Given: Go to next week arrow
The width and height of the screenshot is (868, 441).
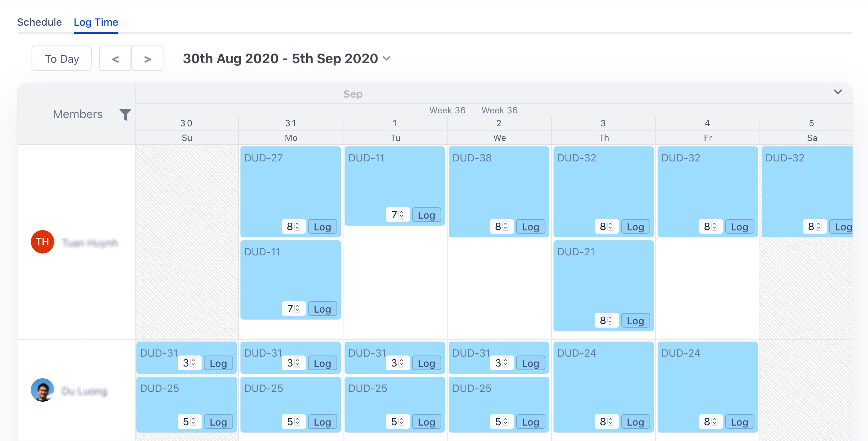Looking at the screenshot, I should click(147, 59).
